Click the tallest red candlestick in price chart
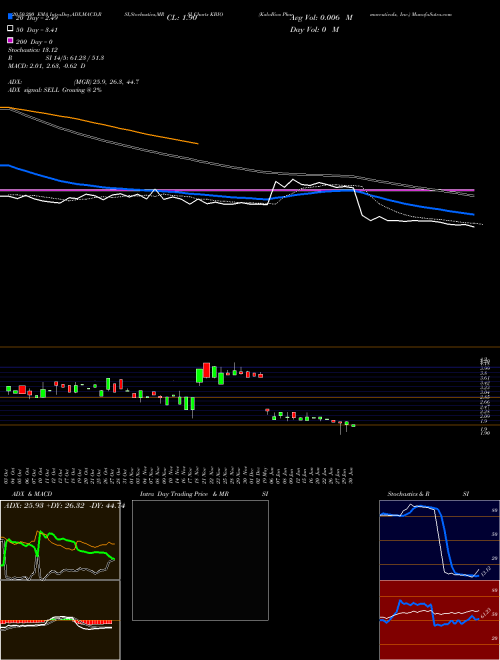Screen dimensions: 500x660 click(x=206, y=370)
